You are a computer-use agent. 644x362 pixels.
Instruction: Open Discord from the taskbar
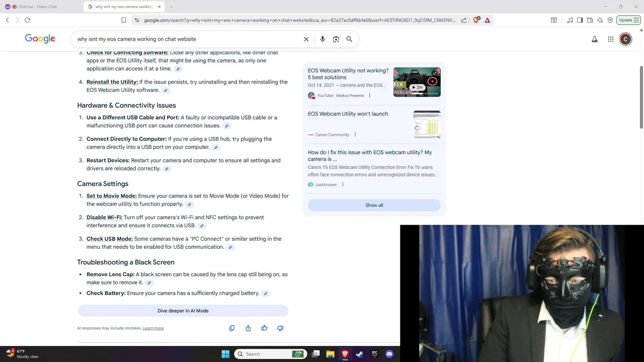pos(389,354)
